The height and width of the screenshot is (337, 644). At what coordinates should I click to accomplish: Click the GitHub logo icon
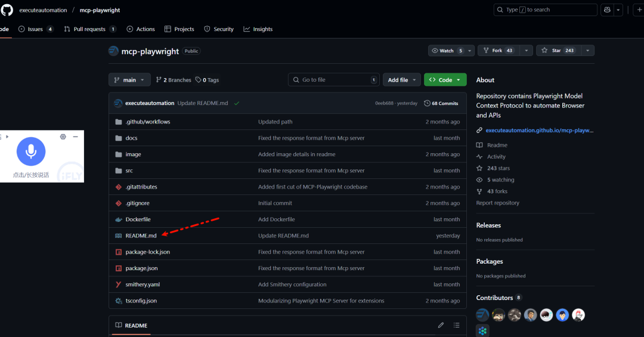[7, 10]
